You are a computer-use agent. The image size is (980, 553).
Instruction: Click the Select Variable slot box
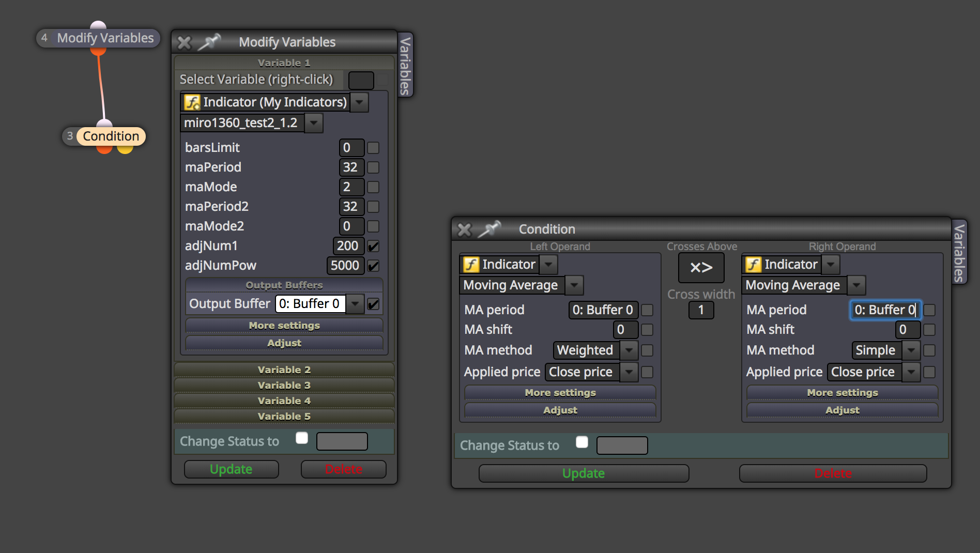click(x=361, y=80)
